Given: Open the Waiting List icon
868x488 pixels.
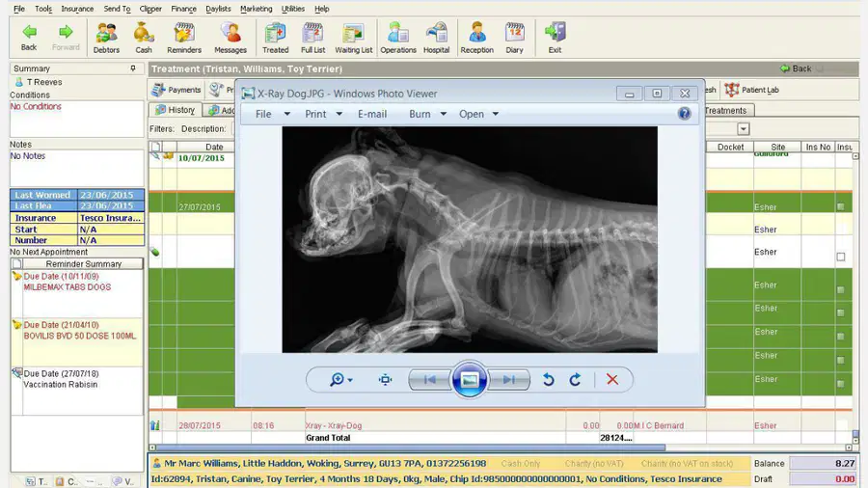Looking at the screenshot, I should pos(353,38).
